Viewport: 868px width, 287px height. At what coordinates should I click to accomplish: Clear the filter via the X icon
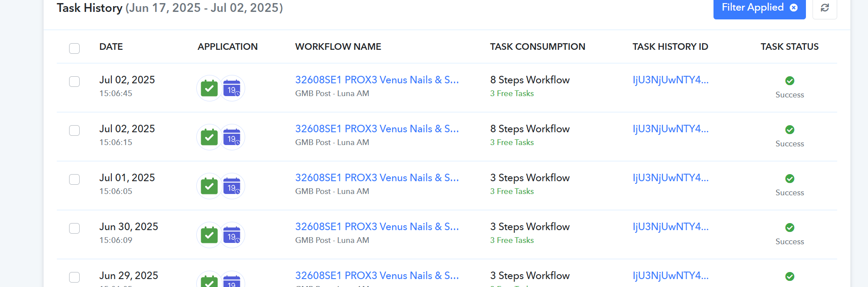(794, 7)
